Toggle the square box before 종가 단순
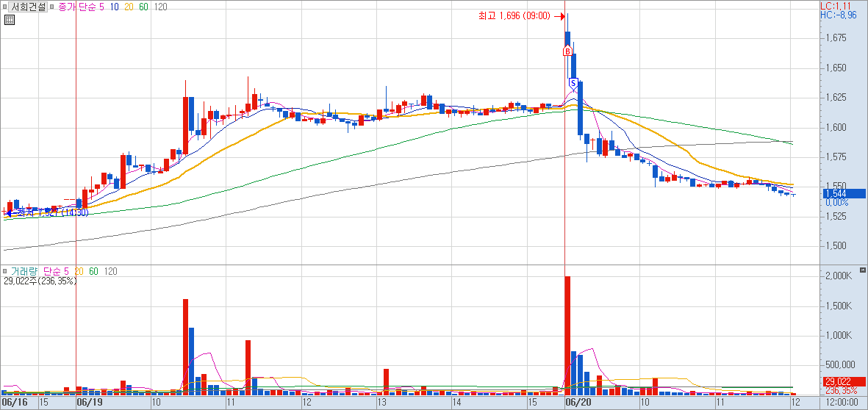The width and height of the screenshot is (868, 410). coord(53,7)
